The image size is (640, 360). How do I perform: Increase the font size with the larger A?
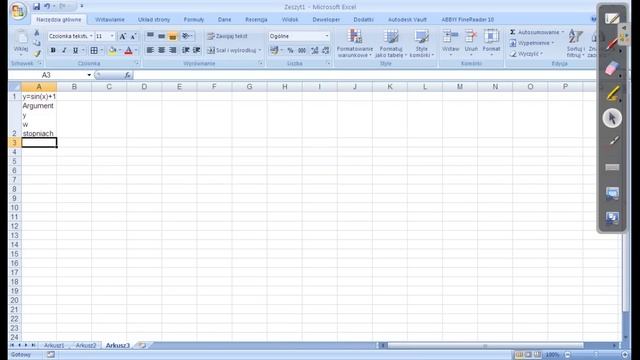tap(122, 36)
